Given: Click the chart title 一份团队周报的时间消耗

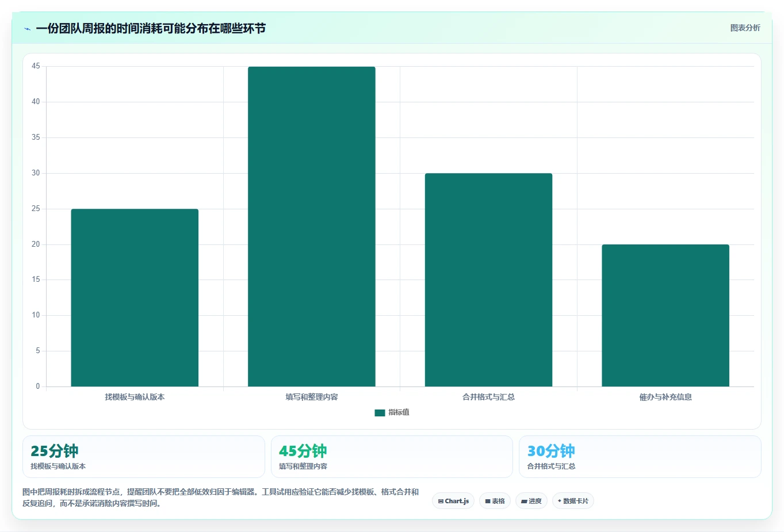Looking at the screenshot, I should pos(151,29).
